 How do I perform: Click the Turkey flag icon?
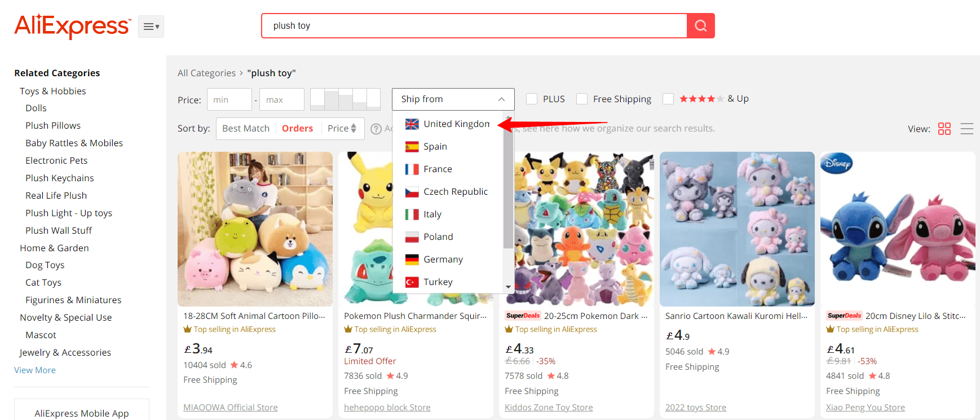[x=412, y=282]
